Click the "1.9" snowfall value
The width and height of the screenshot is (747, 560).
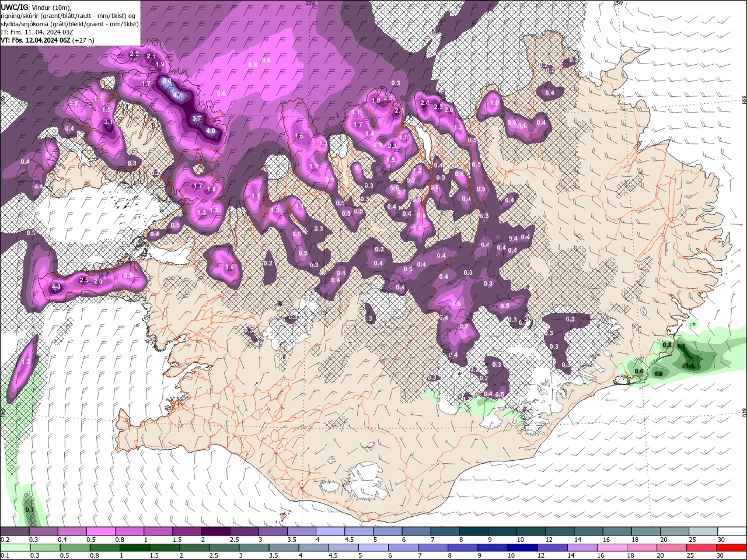point(160,64)
